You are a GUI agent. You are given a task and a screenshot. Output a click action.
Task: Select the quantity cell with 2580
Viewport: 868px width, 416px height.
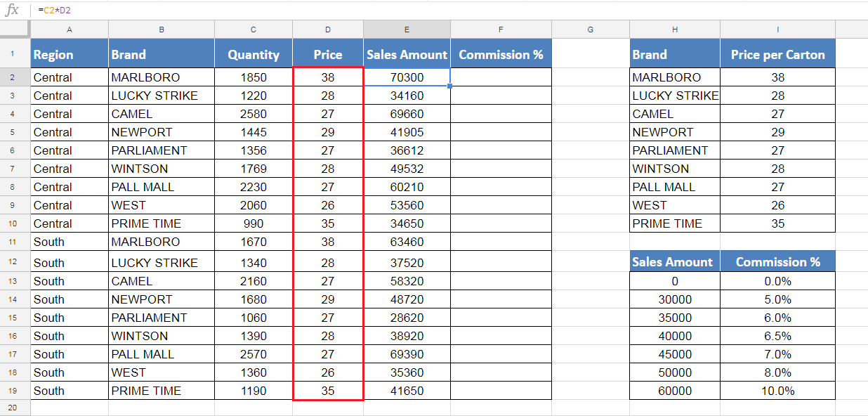(x=254, y=114)
